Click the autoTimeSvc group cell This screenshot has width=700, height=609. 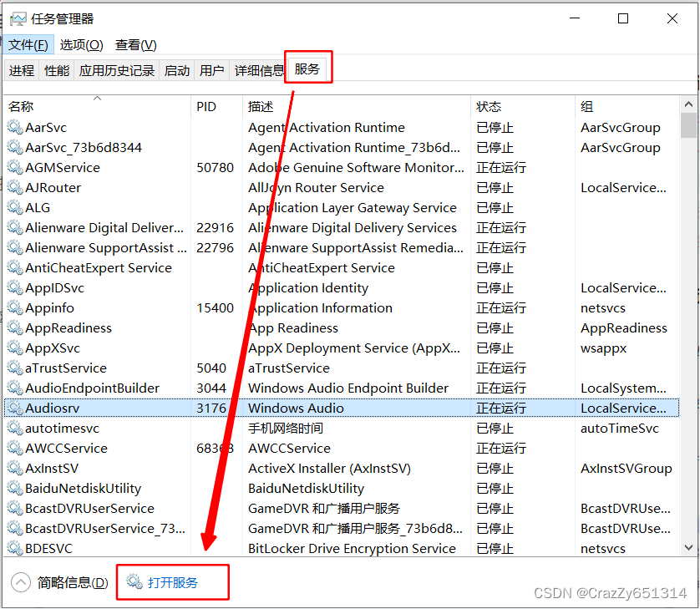tap(620, 429)
